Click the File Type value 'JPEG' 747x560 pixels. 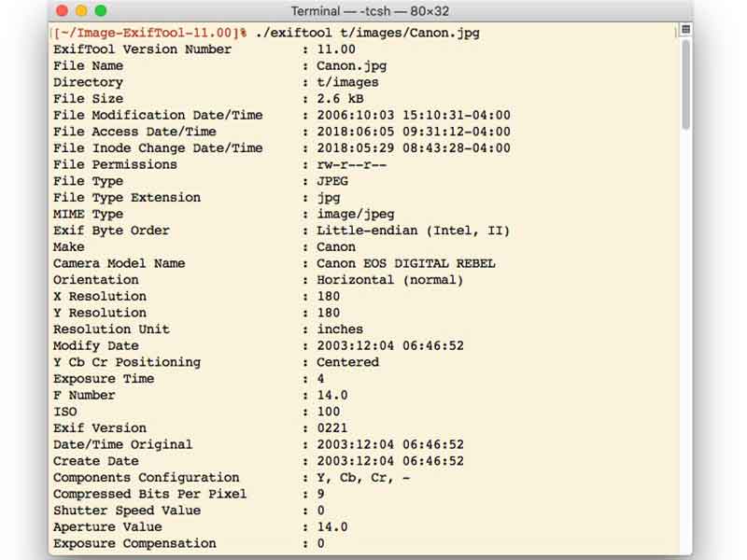coord(332,181)
